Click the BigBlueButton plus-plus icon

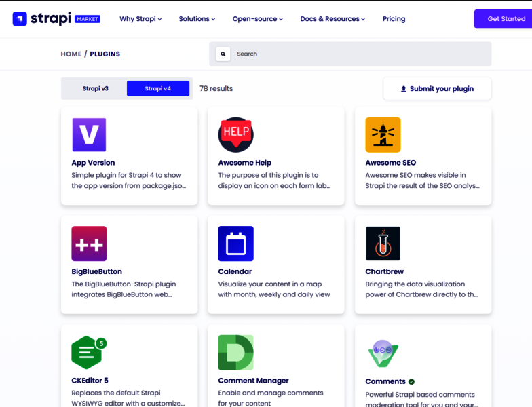[89, 244]
